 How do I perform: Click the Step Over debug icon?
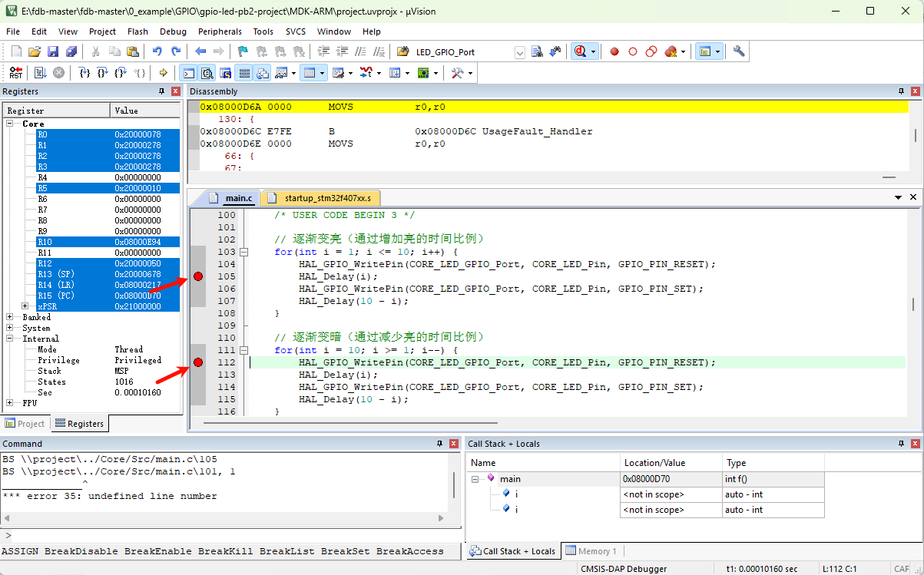pyautogui.click(x=102, y=73)
